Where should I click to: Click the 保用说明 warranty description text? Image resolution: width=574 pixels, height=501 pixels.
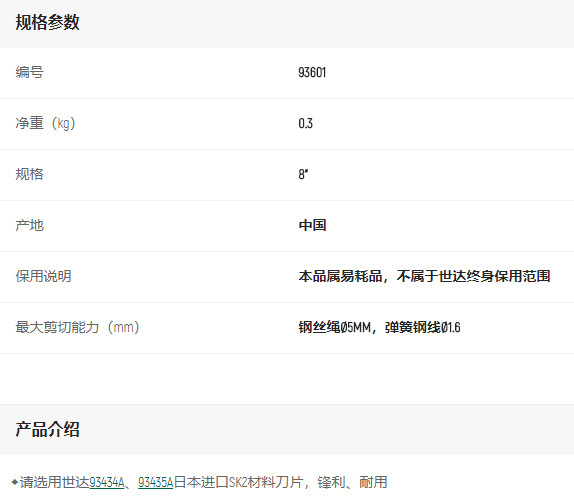click(424, 276)
